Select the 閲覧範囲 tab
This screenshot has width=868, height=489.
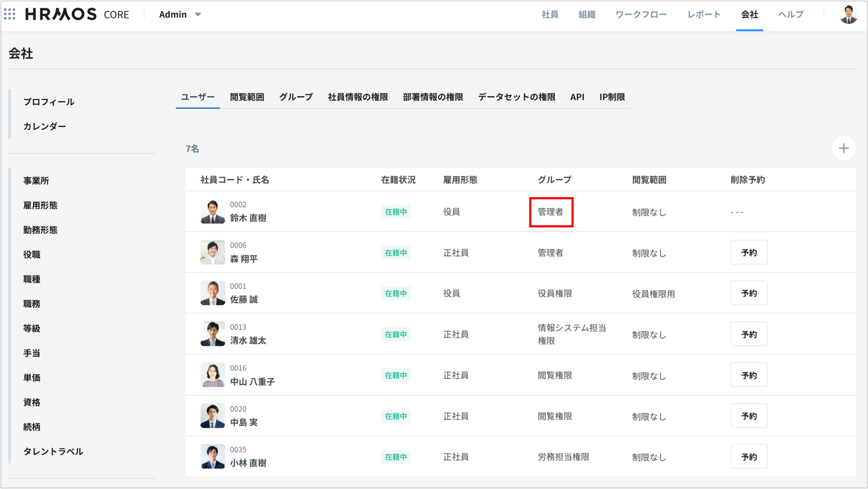[247, 97]
